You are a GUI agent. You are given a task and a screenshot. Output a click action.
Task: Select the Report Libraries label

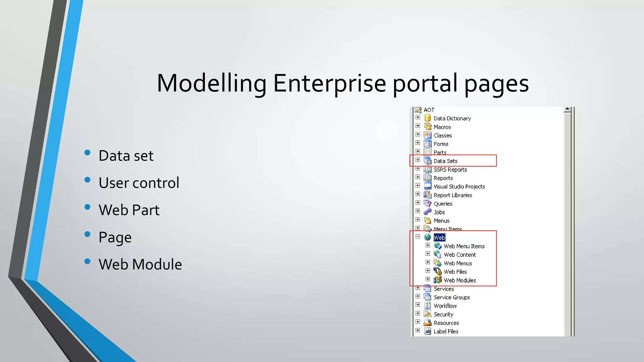453,195
